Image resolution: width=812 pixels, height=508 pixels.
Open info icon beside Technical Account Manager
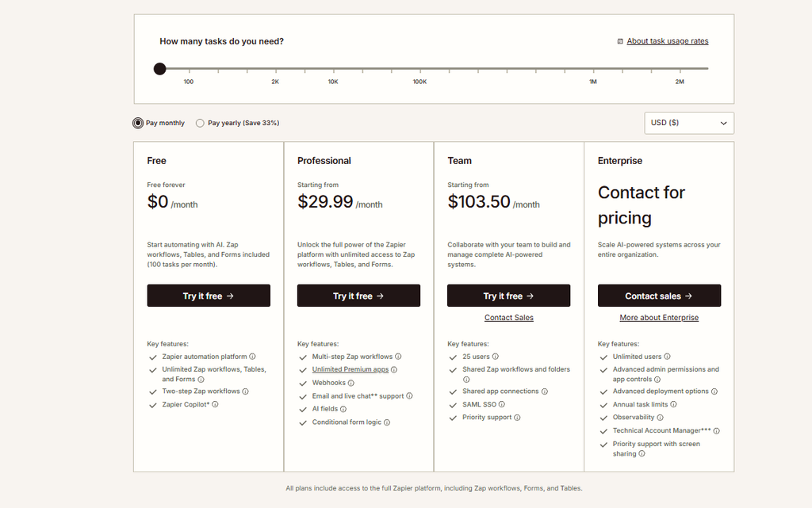pos(717,431)
